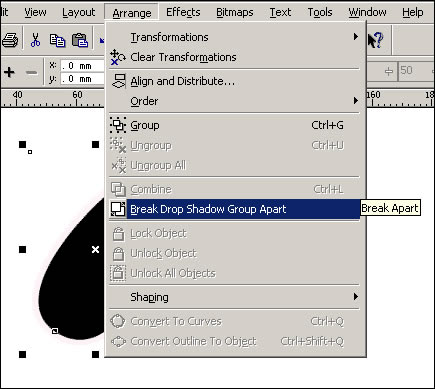Screen dimensions: 435x389
Task: Click the y position input field
Action: [x=83, y=79]
